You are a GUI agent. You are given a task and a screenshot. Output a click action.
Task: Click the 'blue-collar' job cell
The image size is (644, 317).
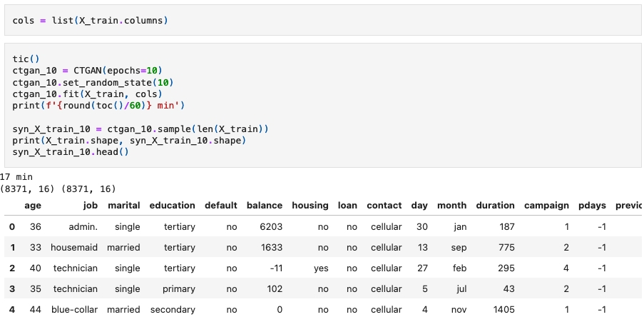(73, 310)
